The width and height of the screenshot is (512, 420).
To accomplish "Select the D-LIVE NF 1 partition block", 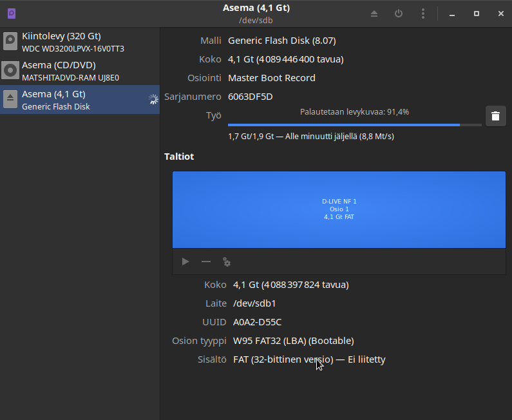I will 339,209.
